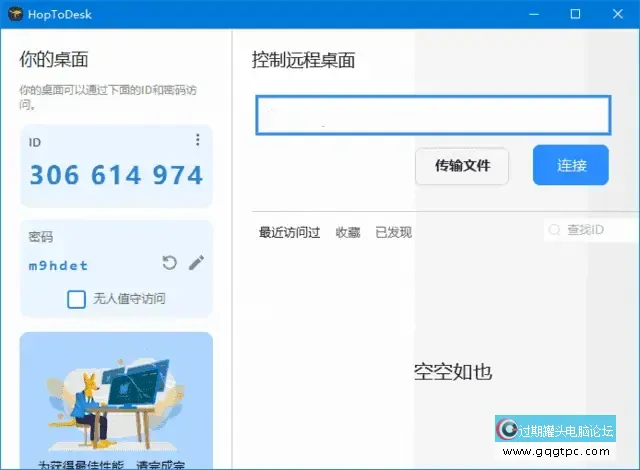Focus the remote desktop ID input field
The image size is (640, 470).
pyautogui.click(x=433, y=115)
